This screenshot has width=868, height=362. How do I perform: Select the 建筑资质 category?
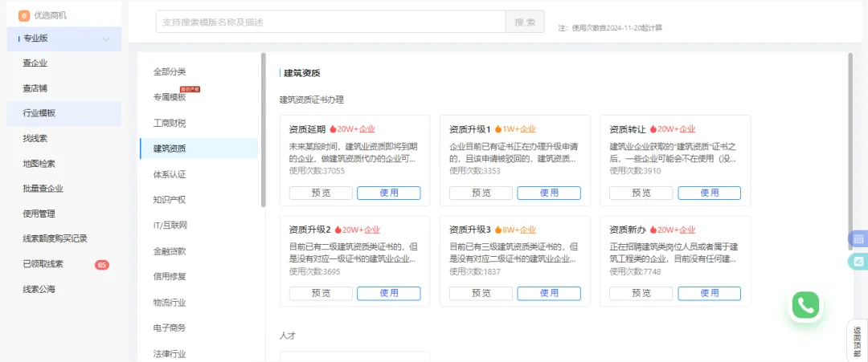point(199,148)
